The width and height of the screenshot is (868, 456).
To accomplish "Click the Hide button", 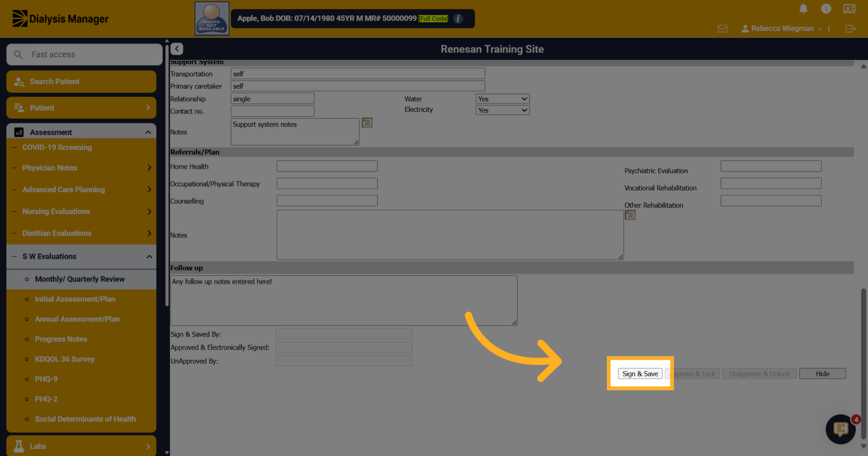I will 822,374.
